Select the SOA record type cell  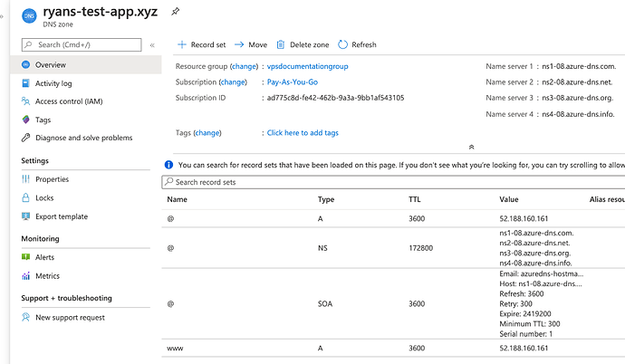325,304
